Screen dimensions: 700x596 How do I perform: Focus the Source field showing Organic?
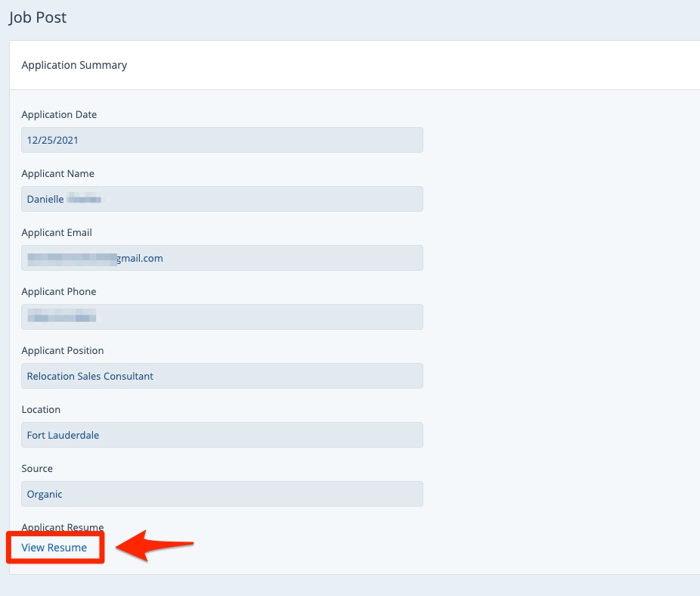pyautogui.click(x=221, y=494)
